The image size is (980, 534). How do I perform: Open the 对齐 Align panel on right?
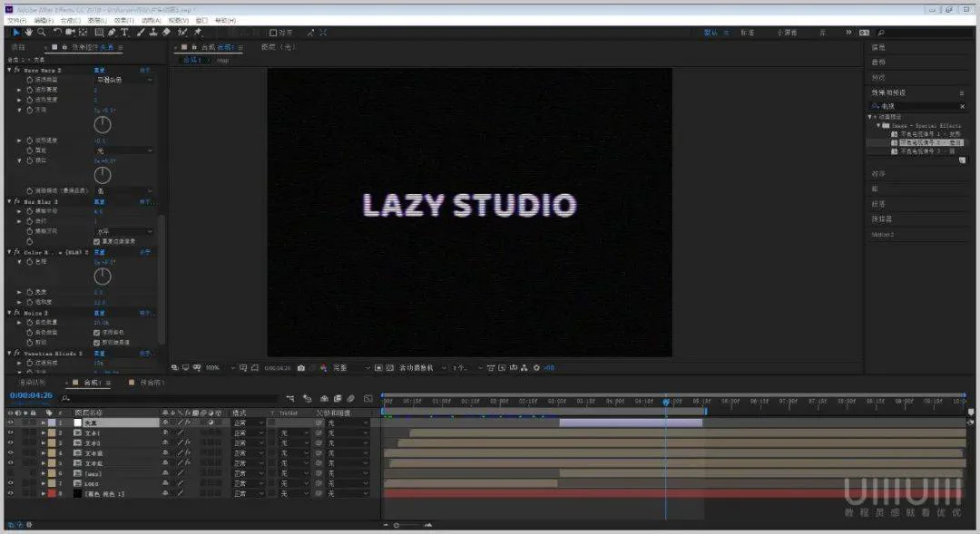click(x=878, y=174)
